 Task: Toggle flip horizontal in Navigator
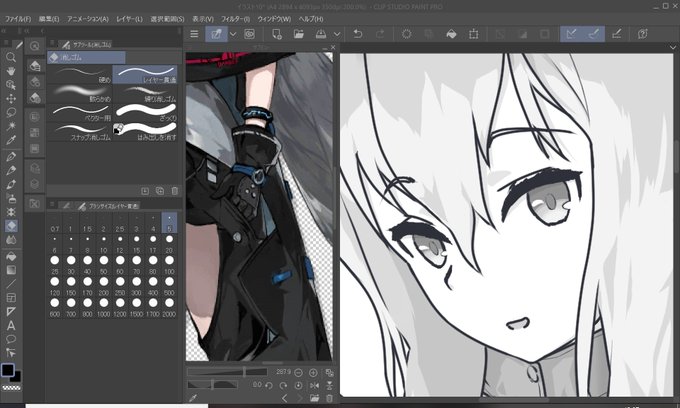(314, 385)
